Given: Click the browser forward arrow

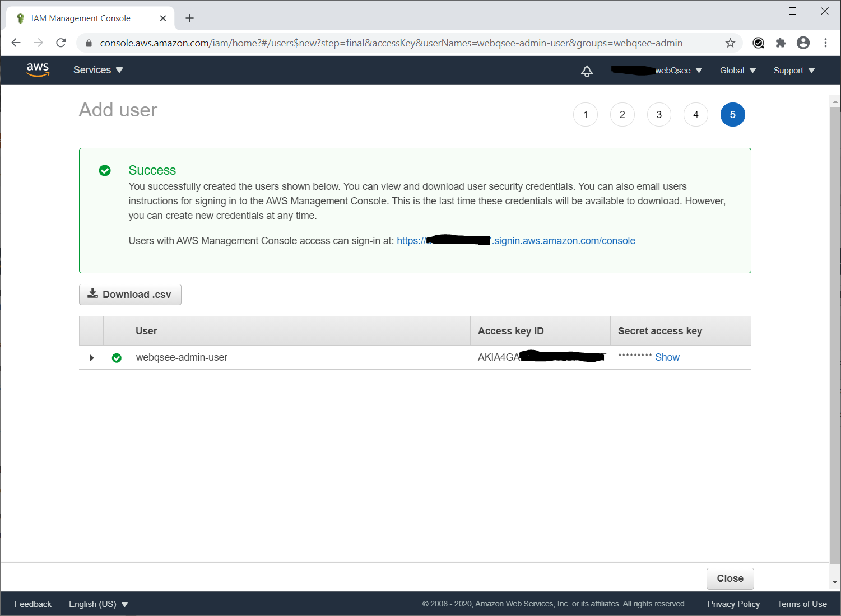Looking at the screenshot, I should pos(38,43).
